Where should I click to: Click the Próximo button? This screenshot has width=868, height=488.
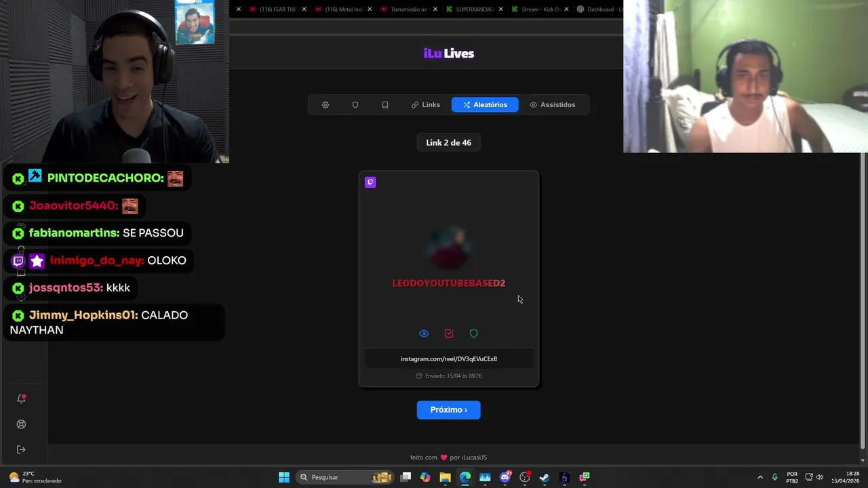pos(449,410)
